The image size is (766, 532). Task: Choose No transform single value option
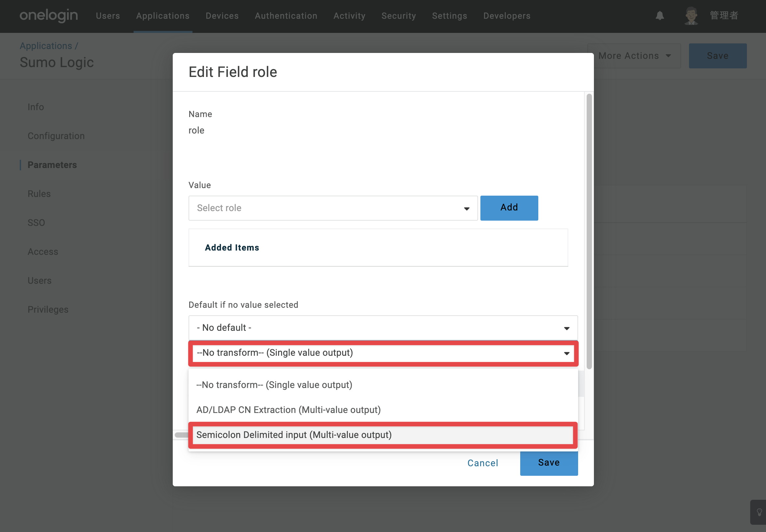click(383, 385)
